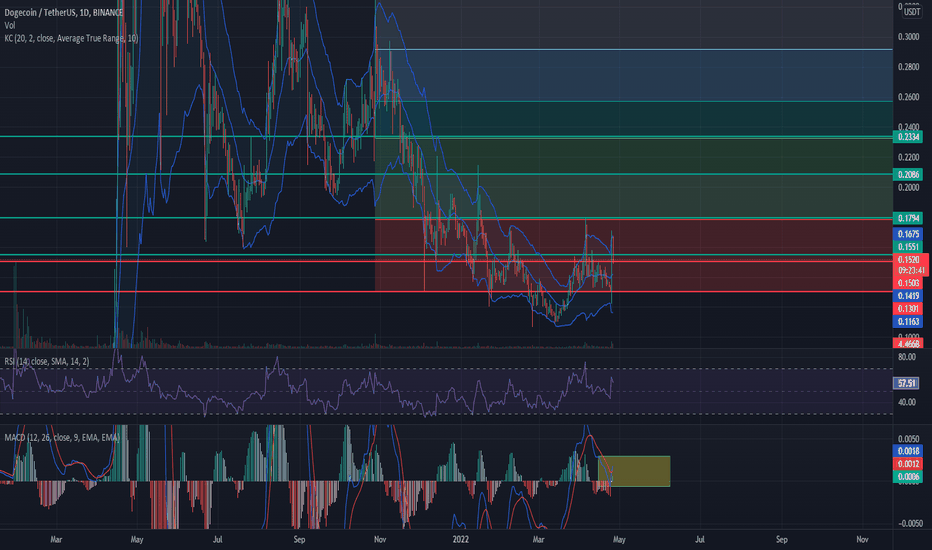Click the blue 0.1419 price label
932x550 pixels.
tap(908, 296)
